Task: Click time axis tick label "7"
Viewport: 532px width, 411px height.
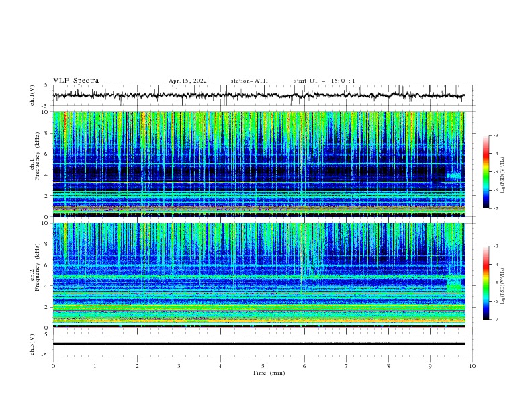Action: [347, 366]
